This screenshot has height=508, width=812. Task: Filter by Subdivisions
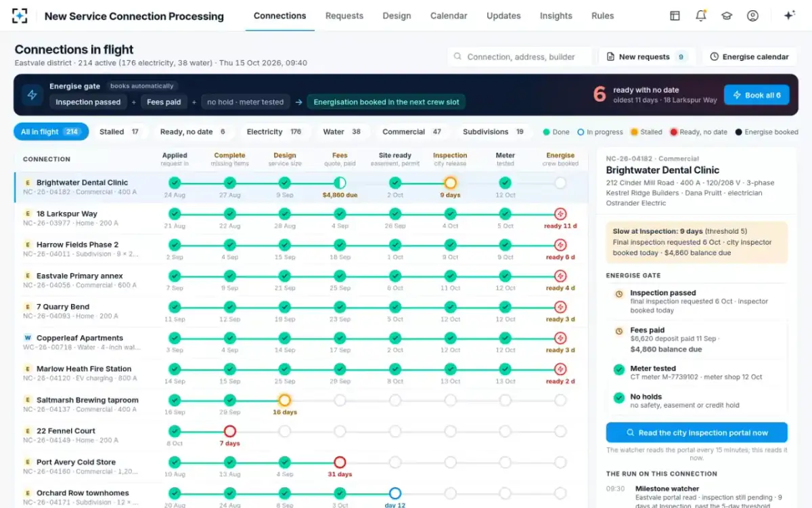coord(493,131)
